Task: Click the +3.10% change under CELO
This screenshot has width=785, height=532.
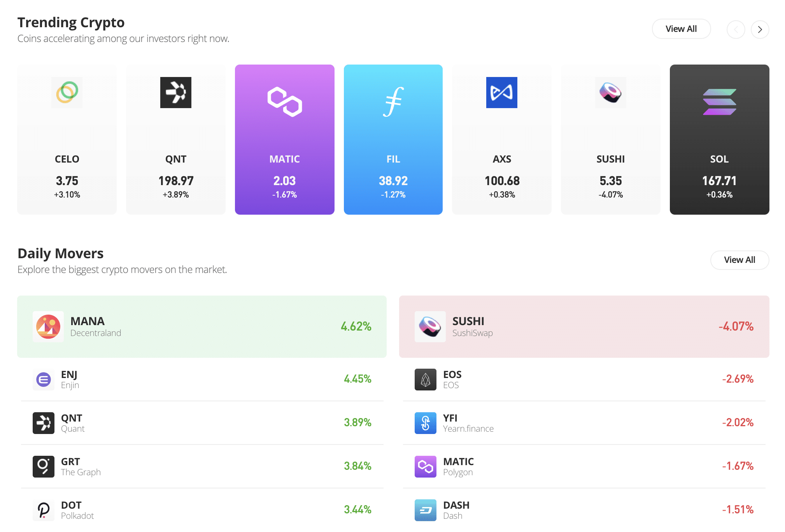Action: coord(67,195)
